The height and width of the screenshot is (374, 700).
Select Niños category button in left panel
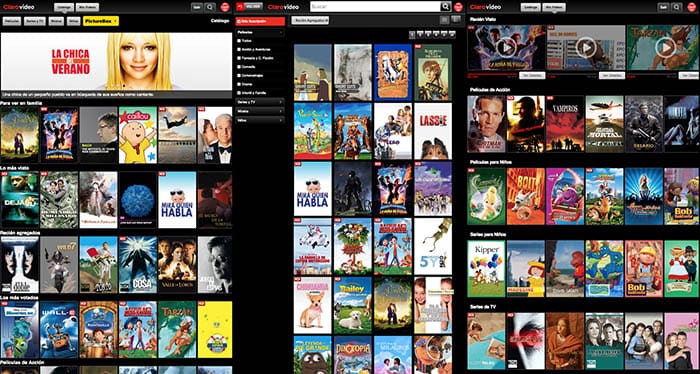click(74, 21)
